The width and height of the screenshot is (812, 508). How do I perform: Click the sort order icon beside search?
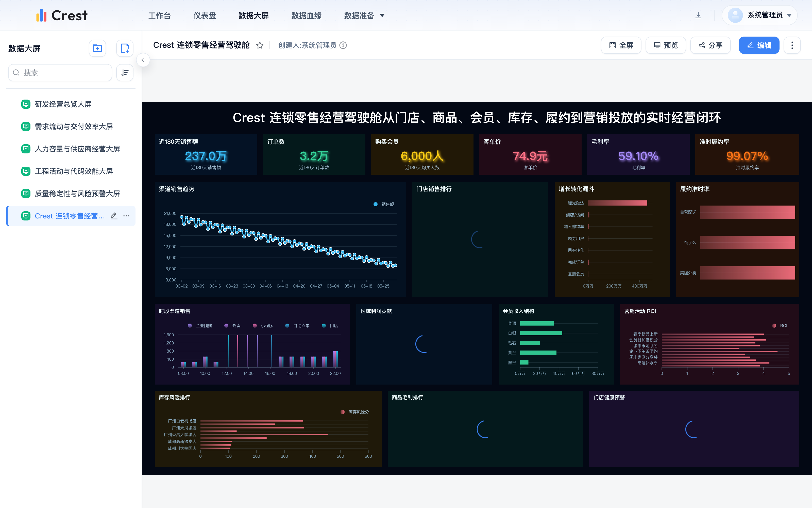coord(125,73)
